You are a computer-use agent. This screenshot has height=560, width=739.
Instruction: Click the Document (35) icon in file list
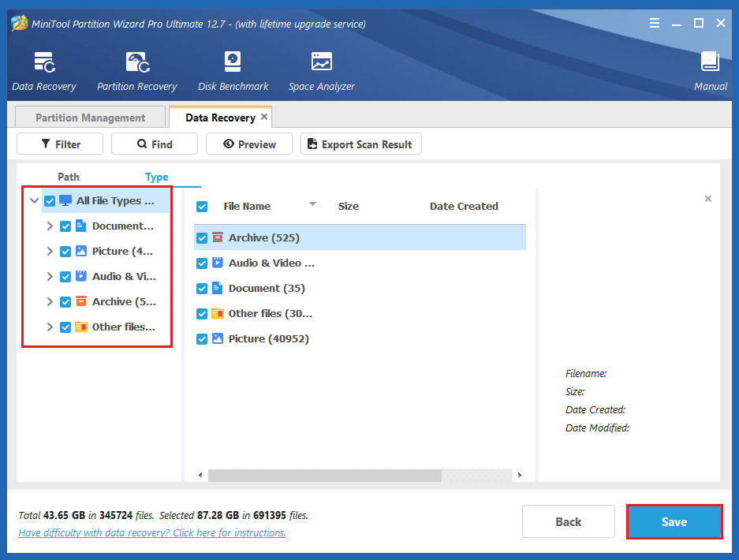pos(217,288)
